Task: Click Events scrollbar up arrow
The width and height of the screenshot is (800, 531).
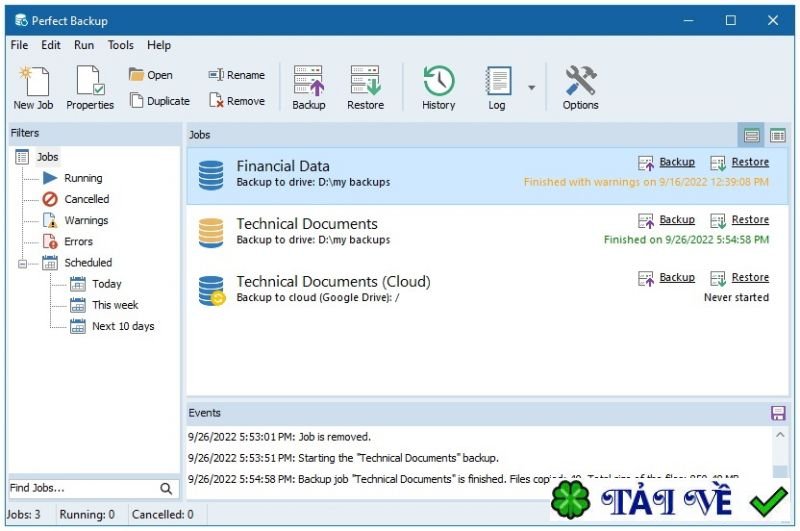Action: [780, 435]
